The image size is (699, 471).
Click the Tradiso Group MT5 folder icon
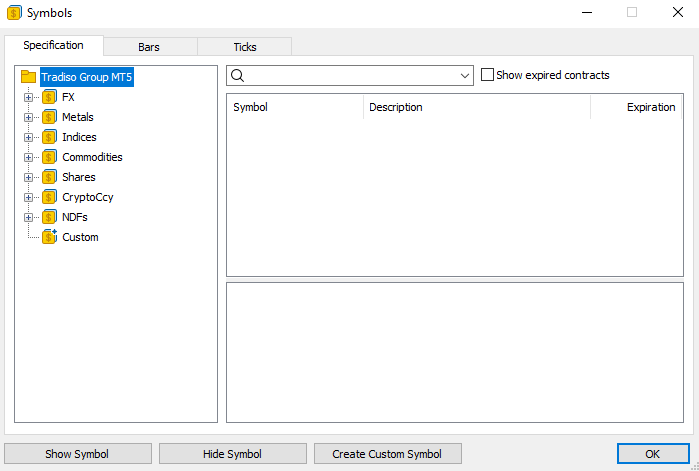click(28, 77)
